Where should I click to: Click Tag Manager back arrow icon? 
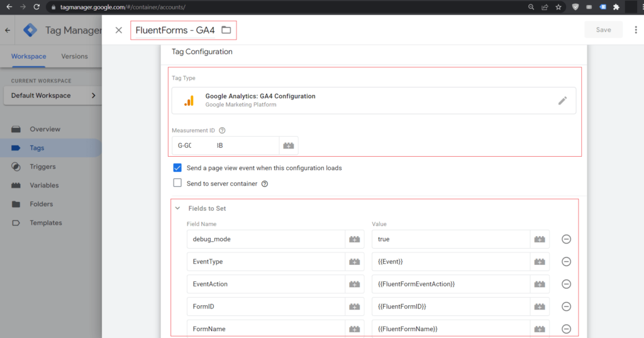(8, 30)
